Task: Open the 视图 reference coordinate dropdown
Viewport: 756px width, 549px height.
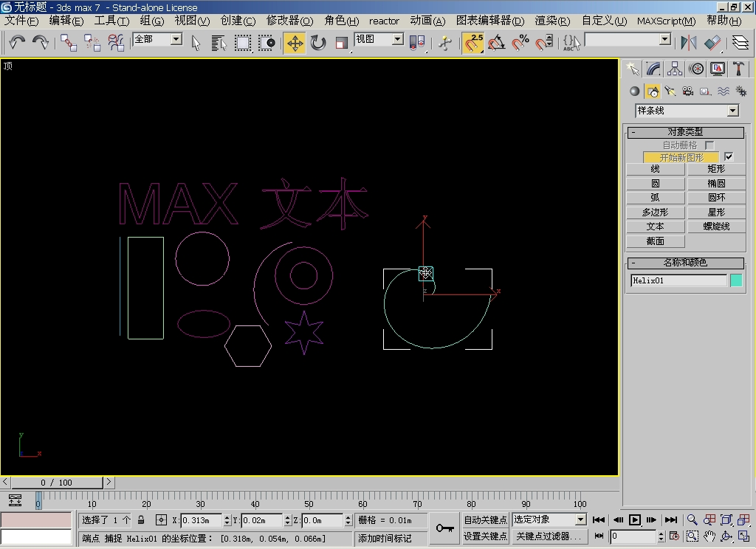Action: point(398,39)
